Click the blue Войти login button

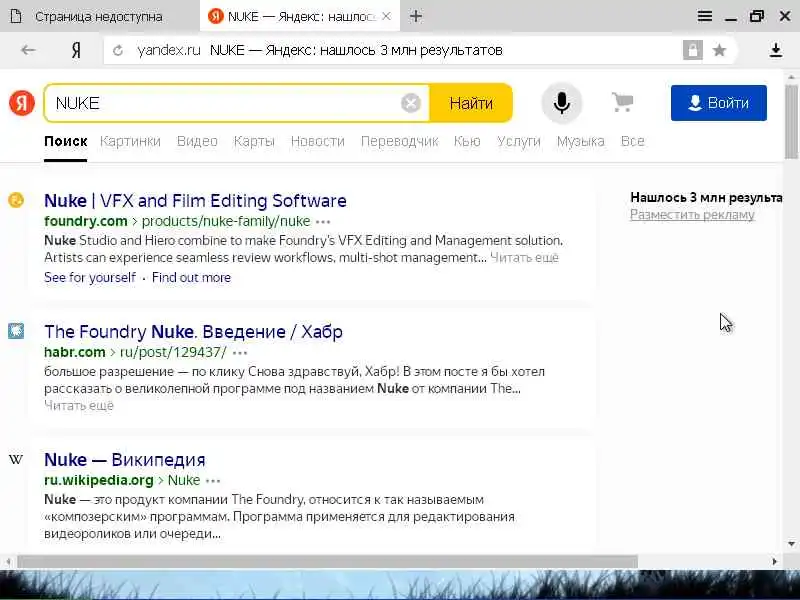tap(718, 103)
